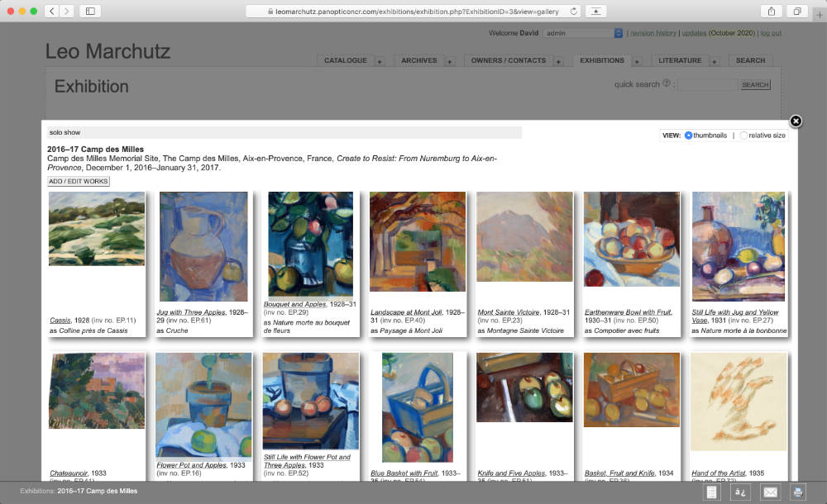This screenshot has width=827, height=504.
Task: Open Earthenware Bowl with Fruit title link
Action: point(629,312)
